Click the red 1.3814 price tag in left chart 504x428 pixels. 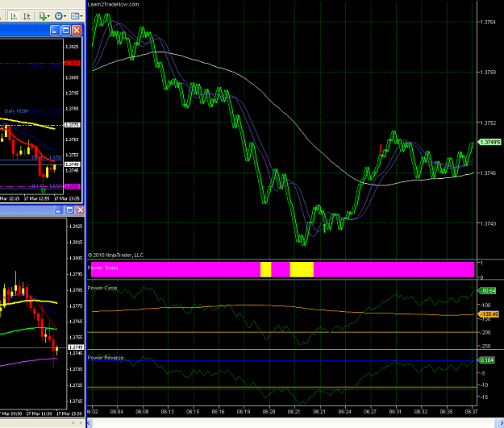73,63
